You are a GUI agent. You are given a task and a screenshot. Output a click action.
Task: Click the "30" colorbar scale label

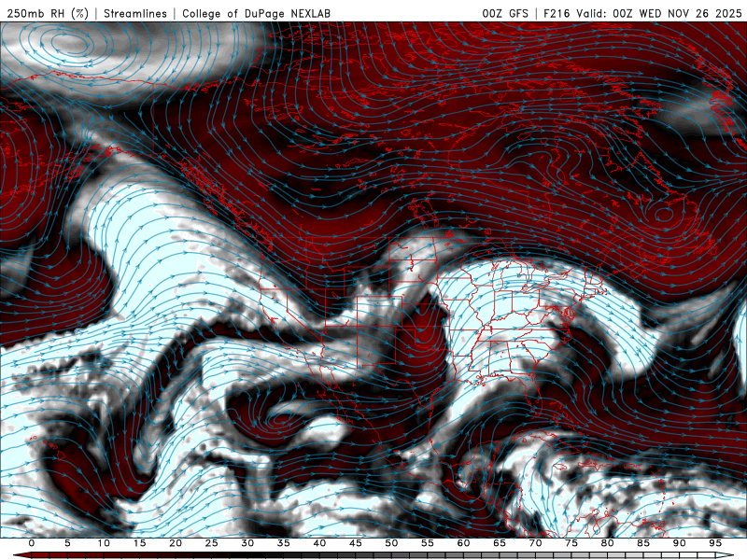(x=247, y=543)
